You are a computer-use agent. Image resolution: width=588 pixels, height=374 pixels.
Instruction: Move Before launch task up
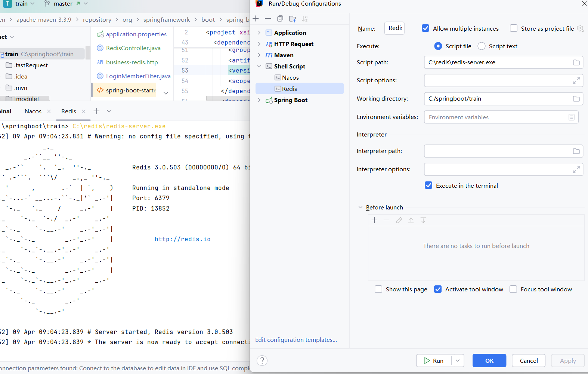tap(411, 220)
